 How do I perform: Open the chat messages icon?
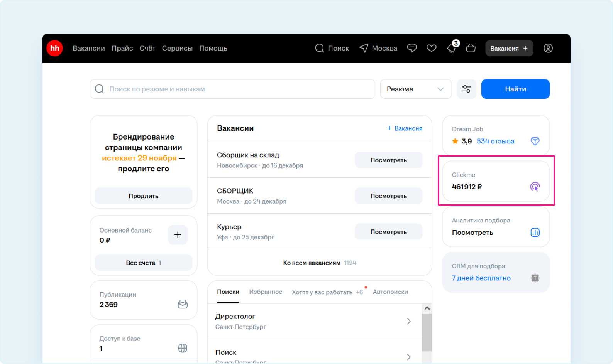[x=412, y=48]
